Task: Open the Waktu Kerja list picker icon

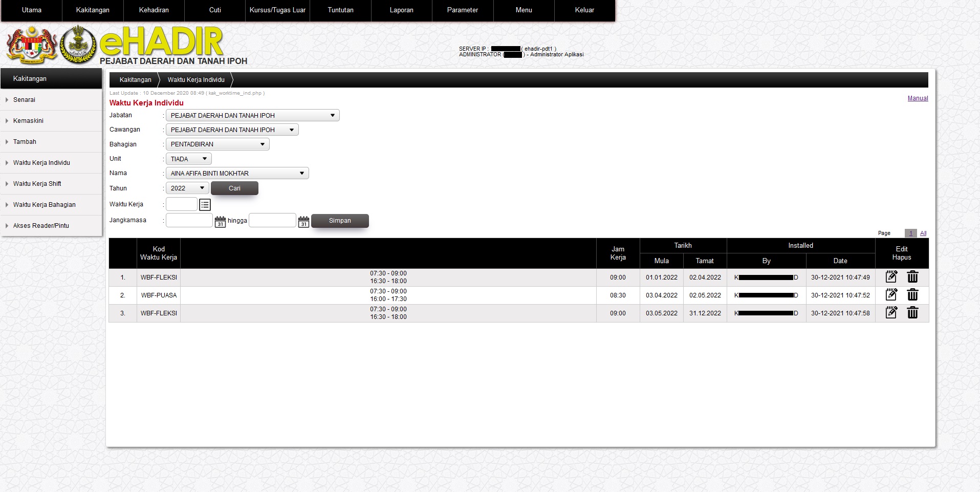Action: click(x=205, y=205)
